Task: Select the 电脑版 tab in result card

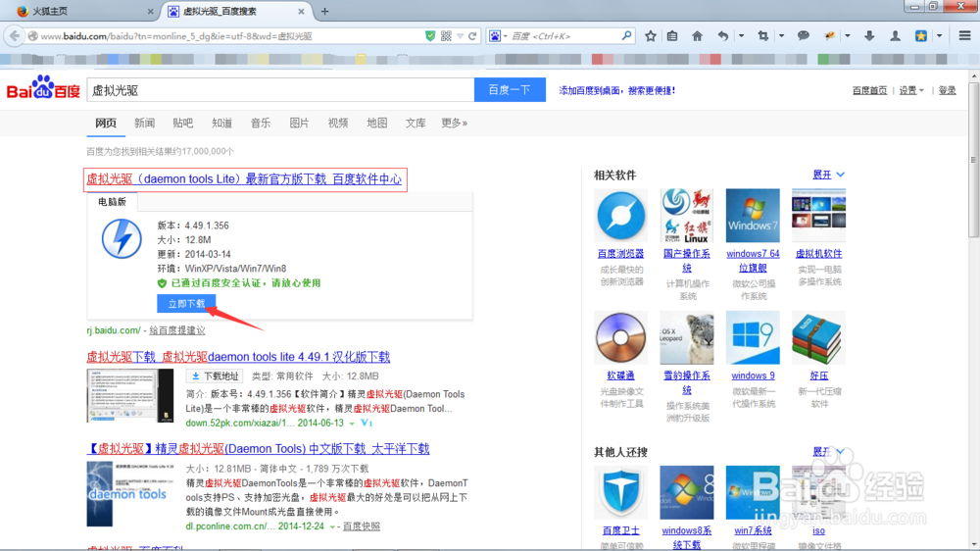Action: (112, 202)
